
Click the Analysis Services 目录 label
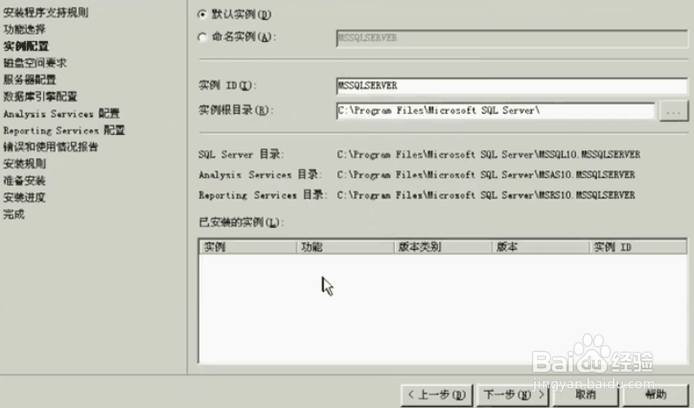tap(260, 175)
